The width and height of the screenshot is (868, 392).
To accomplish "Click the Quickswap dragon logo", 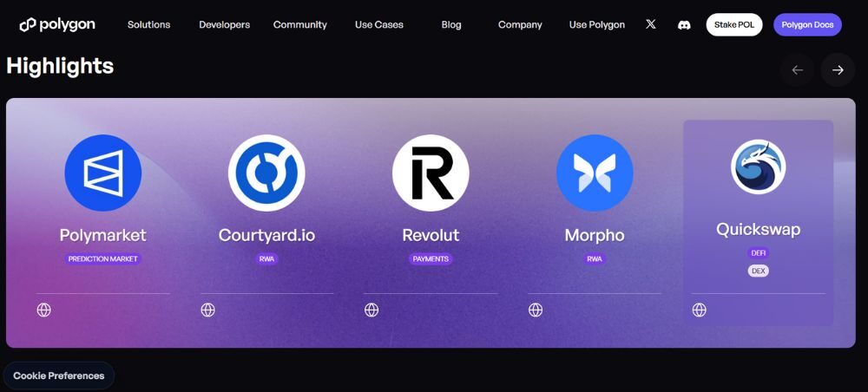I will pos(758,167).
